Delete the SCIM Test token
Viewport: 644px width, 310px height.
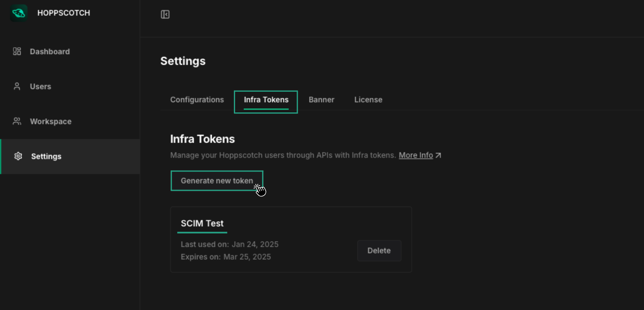pyautogui.click(x=379, y=251)
